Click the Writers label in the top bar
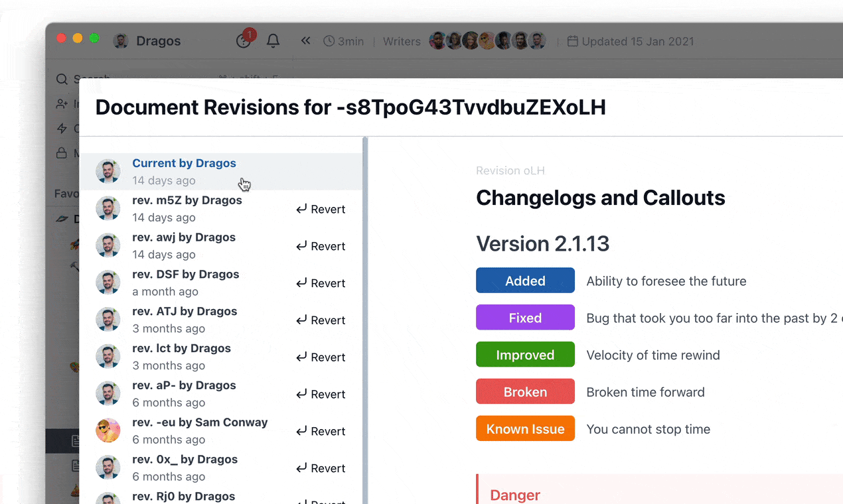This screenshot has width=843, height=504. (401, 41)
